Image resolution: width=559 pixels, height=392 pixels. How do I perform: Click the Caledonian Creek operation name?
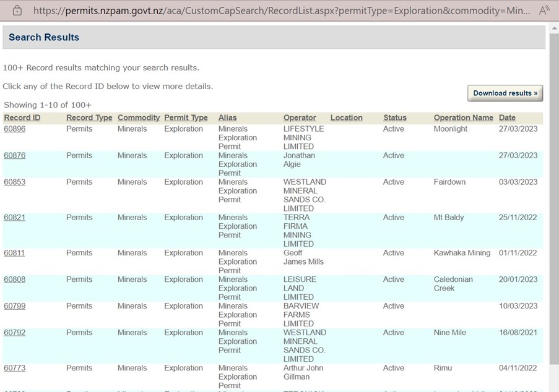pyautogui.click(x=453, y=284)
